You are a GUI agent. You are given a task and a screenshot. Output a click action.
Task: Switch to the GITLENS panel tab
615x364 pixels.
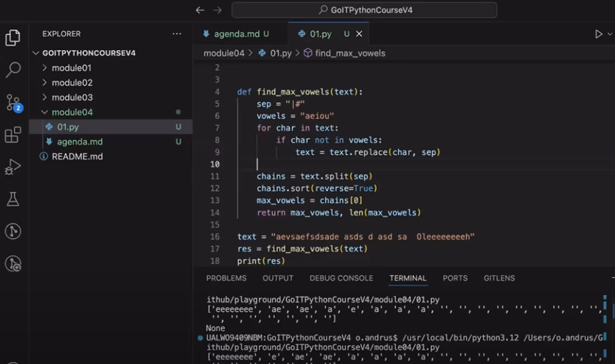(x=499, y=278)
